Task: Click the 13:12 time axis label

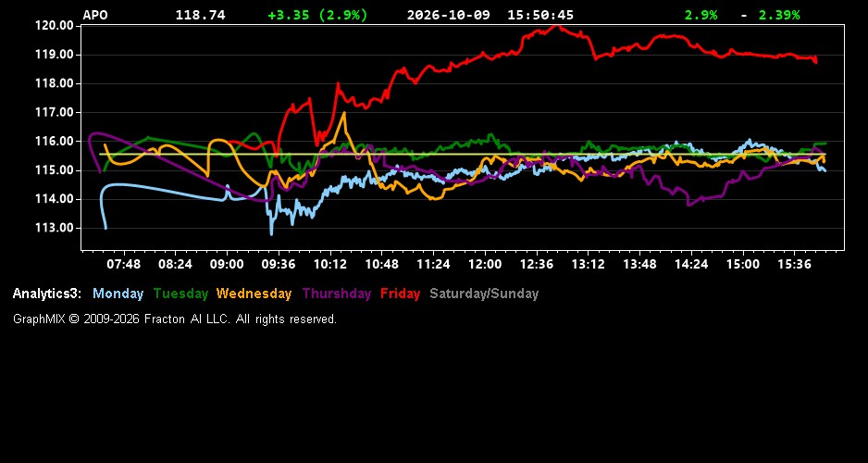Action: coord(588,264)
